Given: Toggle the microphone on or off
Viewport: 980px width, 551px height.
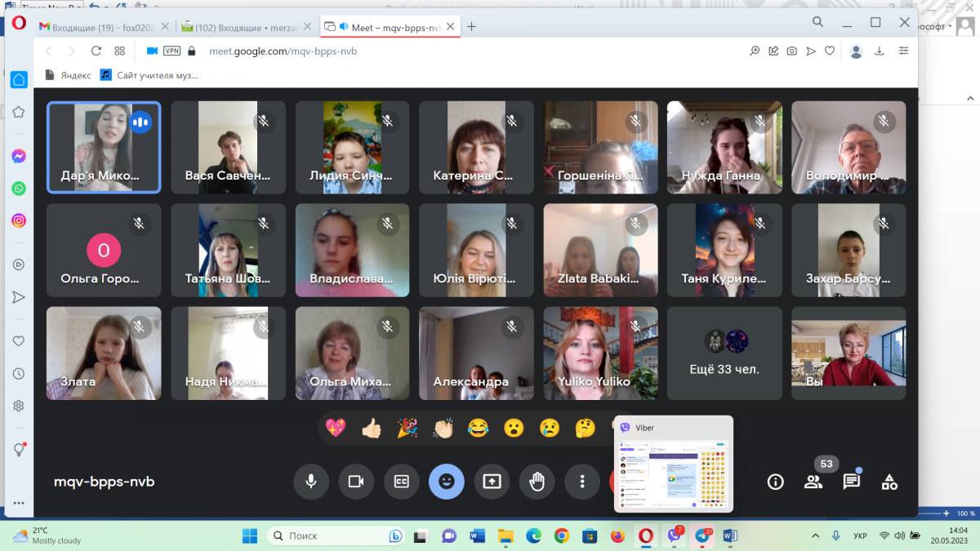Looking at the screenshot, I should [310, 482].
